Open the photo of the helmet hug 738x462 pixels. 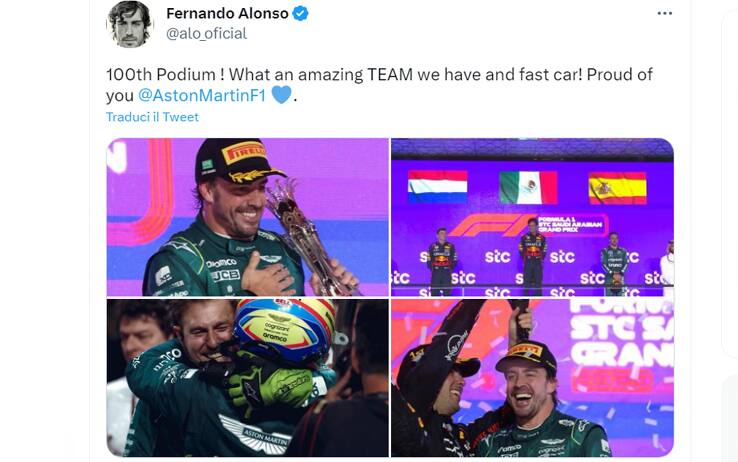point(247,378)
